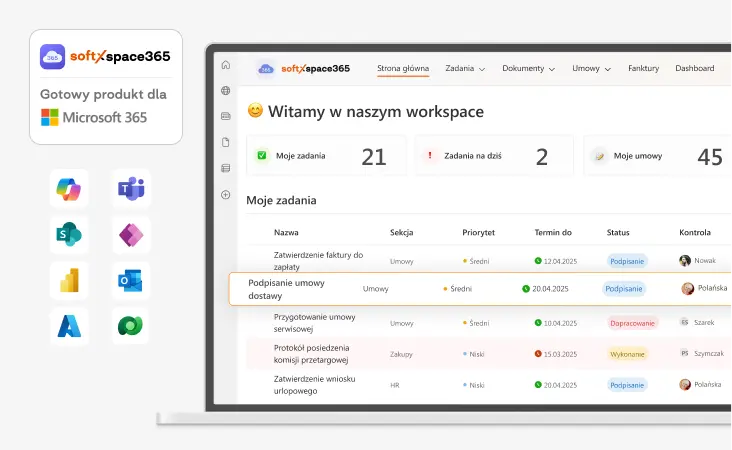This screenshot has height=450, width=732.
Task: Click the Power Apps icon
Action: click(x=131, y=235)
